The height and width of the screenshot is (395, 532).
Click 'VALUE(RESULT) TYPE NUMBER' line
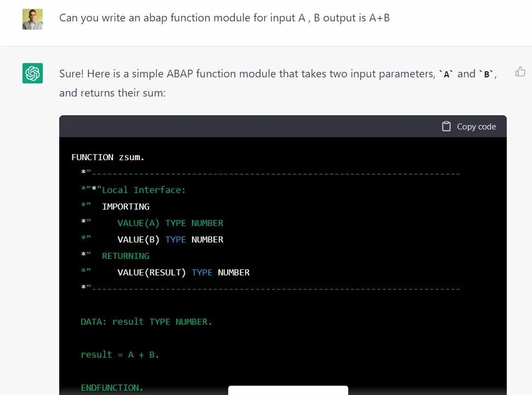click(183, 273)
